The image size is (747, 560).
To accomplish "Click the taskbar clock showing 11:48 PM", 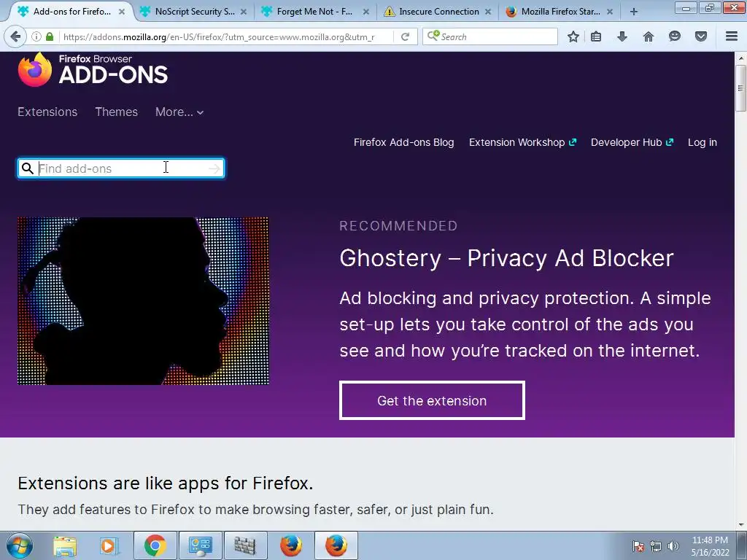I will coord(710,546).
